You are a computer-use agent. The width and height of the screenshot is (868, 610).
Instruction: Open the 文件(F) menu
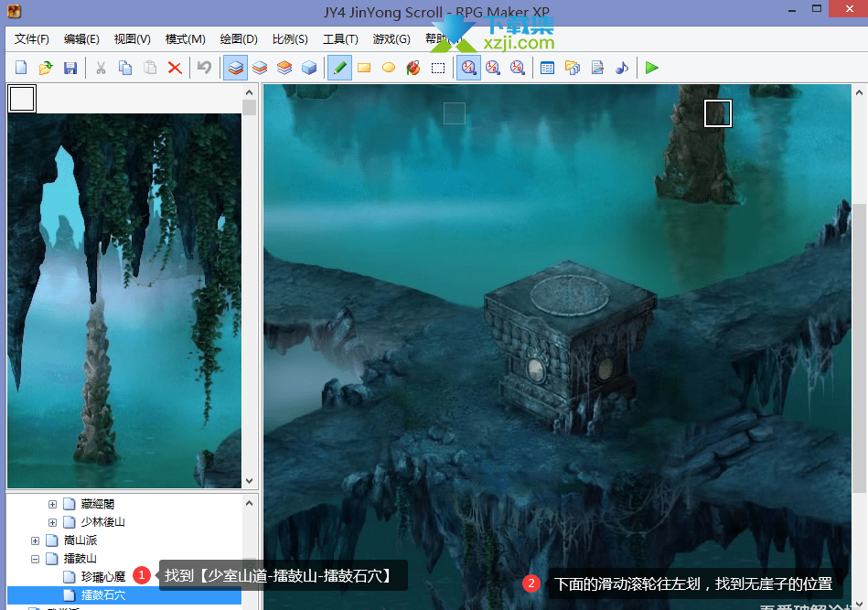[31, 38]
